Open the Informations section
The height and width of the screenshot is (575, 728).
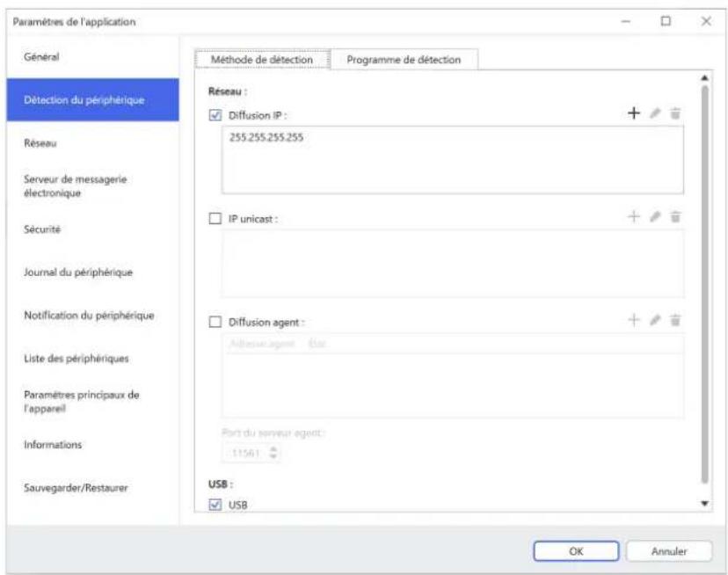tap(93, 445)
